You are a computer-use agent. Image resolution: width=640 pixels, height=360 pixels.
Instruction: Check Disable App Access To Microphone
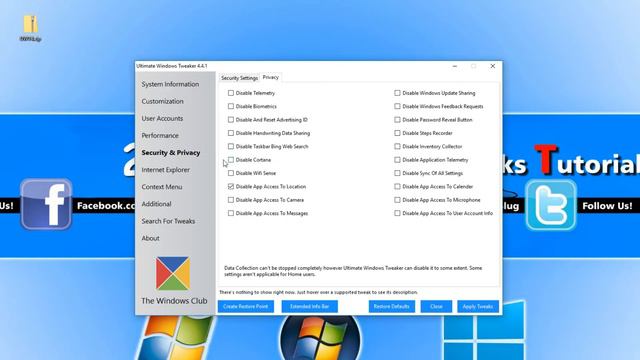[x=397, y=200]
